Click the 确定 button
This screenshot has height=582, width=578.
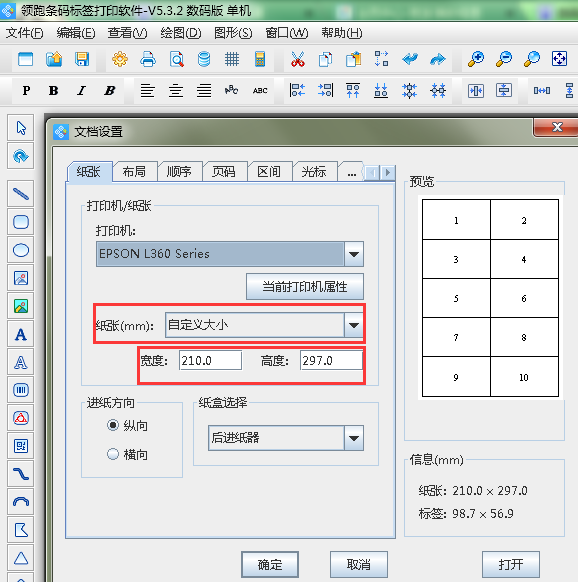coord(270,564)
